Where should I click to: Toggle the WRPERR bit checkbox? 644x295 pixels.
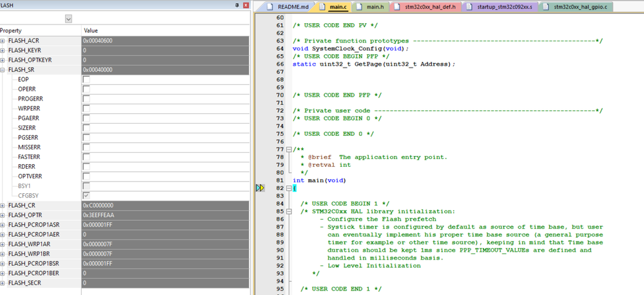pos(86,109)
